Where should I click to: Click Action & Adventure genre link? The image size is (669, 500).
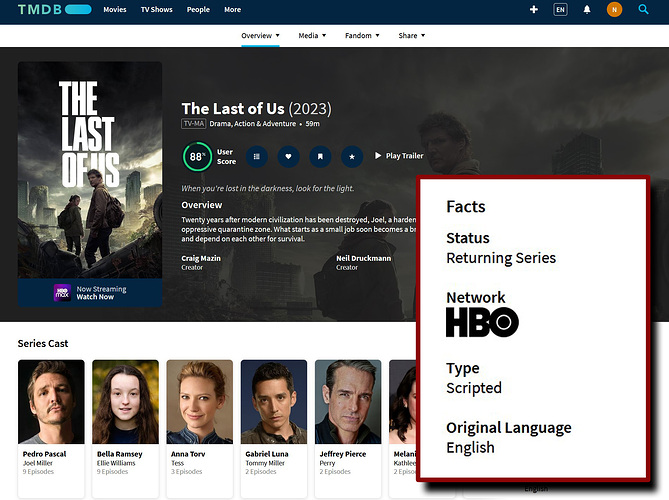tap(265, 124)
